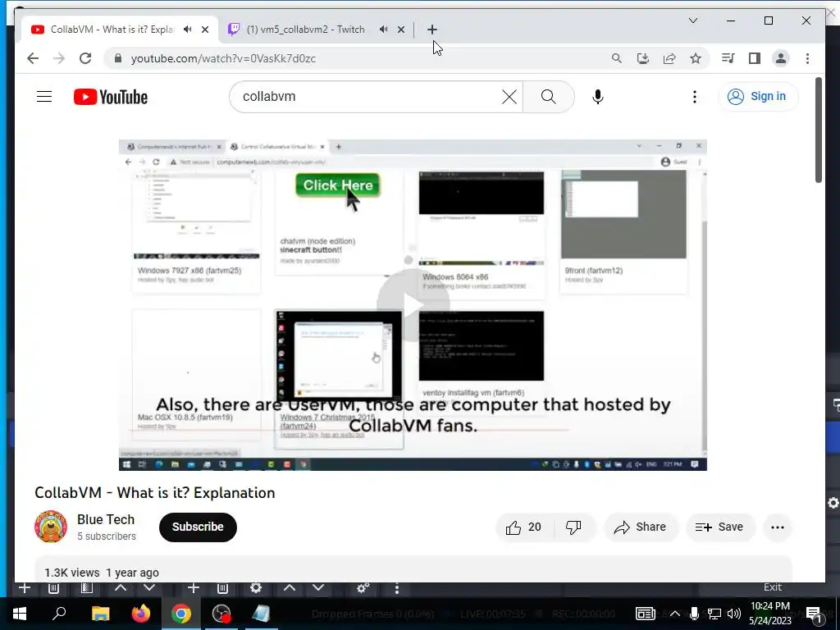Image resolution: width=840 pixels, height=630 pixels.
Task: Close the CollabVM YouTube tab
Action: coord(204,30)
